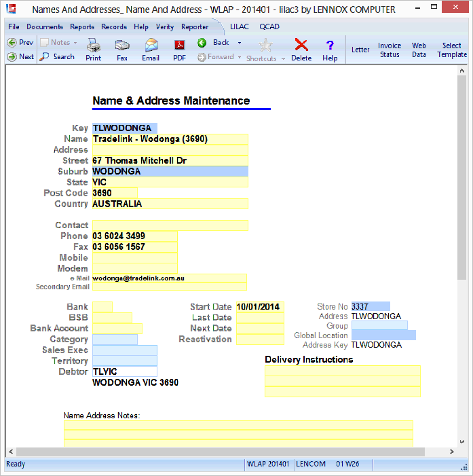Click the Suburb field WODONGA

[x=170, y=172]
